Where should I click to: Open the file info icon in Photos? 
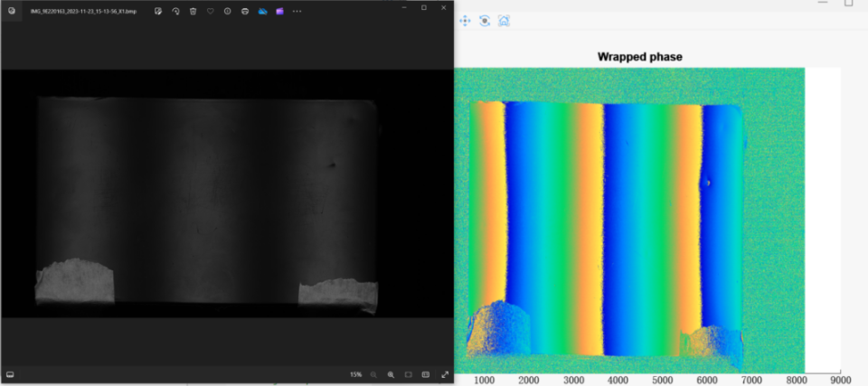click(x=228, y=11)
